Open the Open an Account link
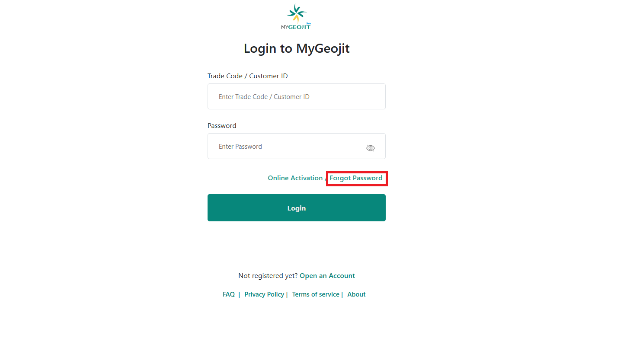The height and width of the screenshot is (364, 630). [327, 276]
